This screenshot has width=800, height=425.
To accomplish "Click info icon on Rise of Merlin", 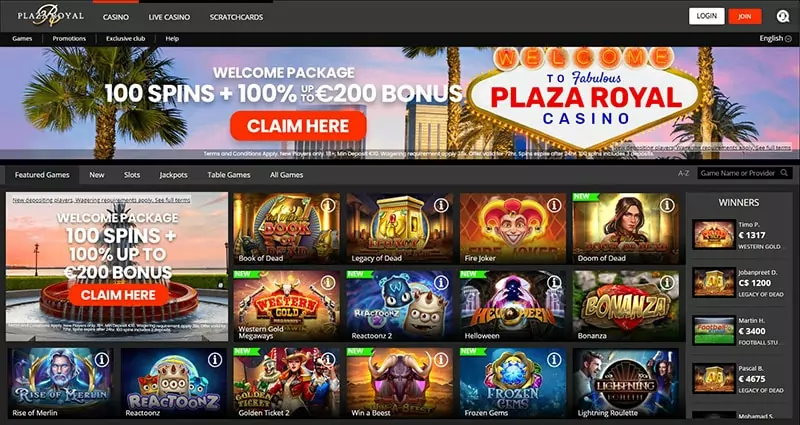I will click(x=102, y=360).
